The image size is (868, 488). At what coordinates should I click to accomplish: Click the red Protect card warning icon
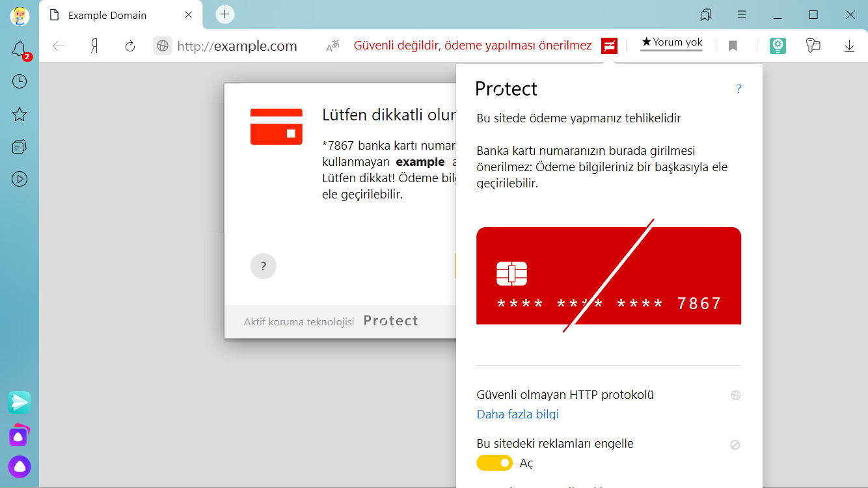pyautogui.click(x=609, y=46)
